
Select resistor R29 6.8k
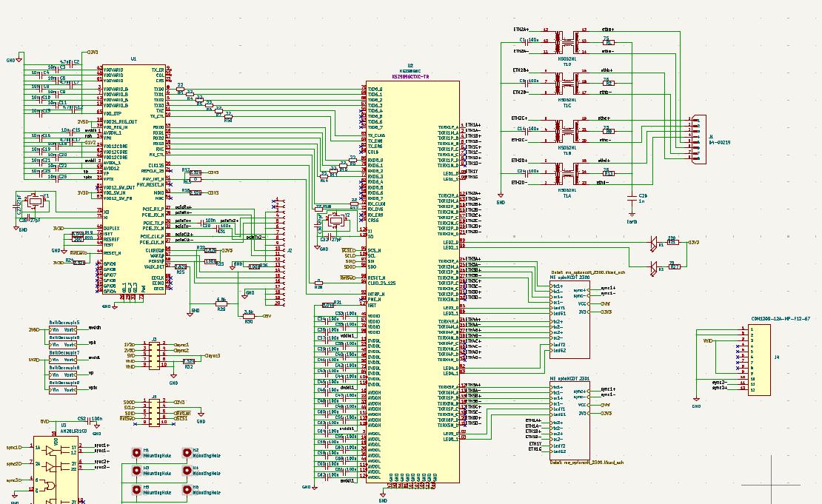pos(221,303)
